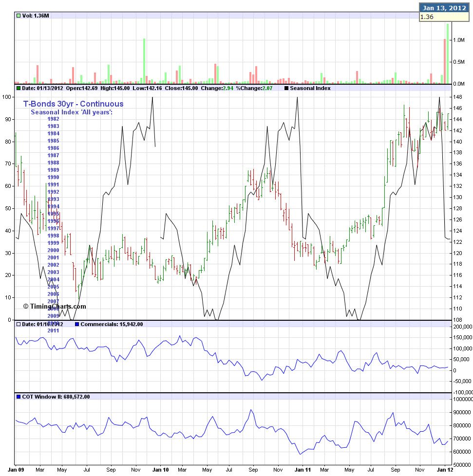
Task: Select year 1982 in the seasonal list
Action: [53, 119]
